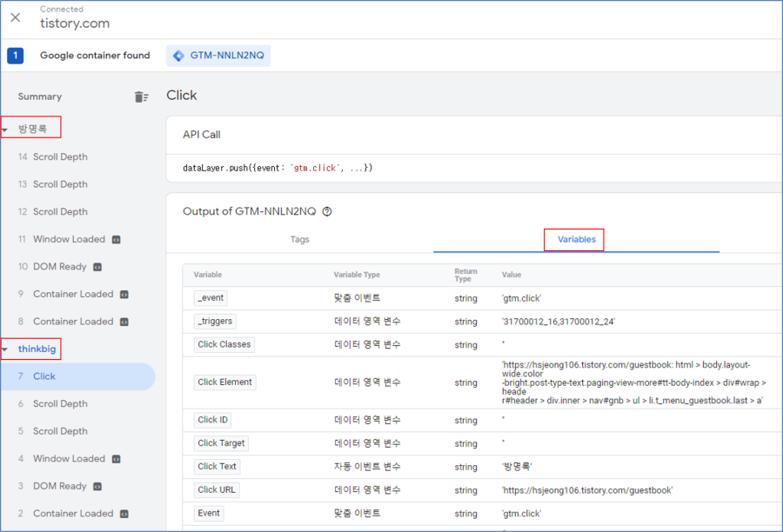
Task: Click code icon beside 4 Window Loaded
Action: click(116, 459)
